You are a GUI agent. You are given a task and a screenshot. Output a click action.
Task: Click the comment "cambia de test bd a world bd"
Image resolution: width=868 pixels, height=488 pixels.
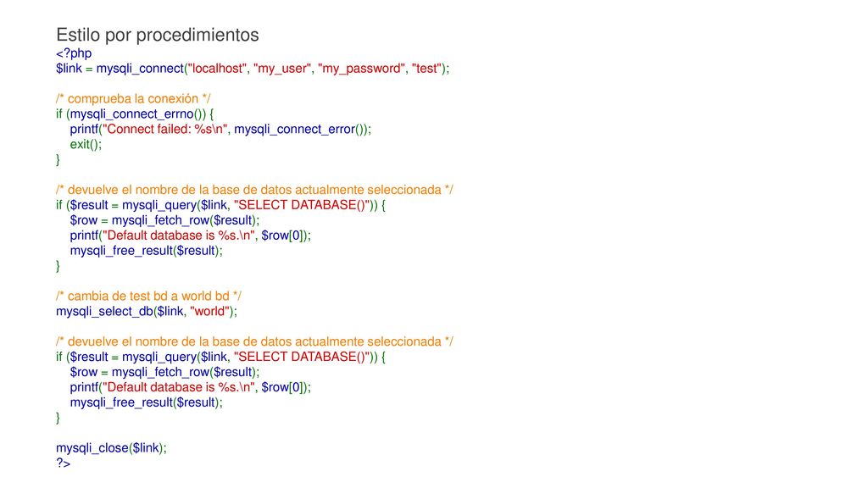(148, 296)
